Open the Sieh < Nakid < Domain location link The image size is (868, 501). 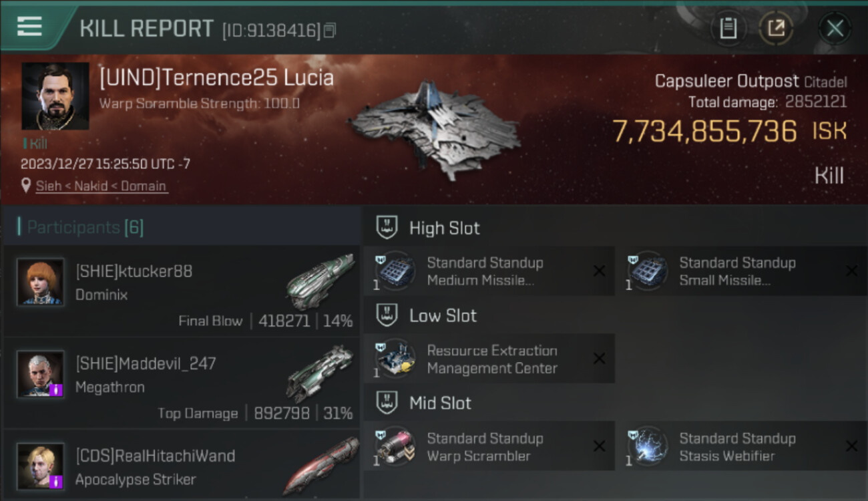[x=101, y=186]
